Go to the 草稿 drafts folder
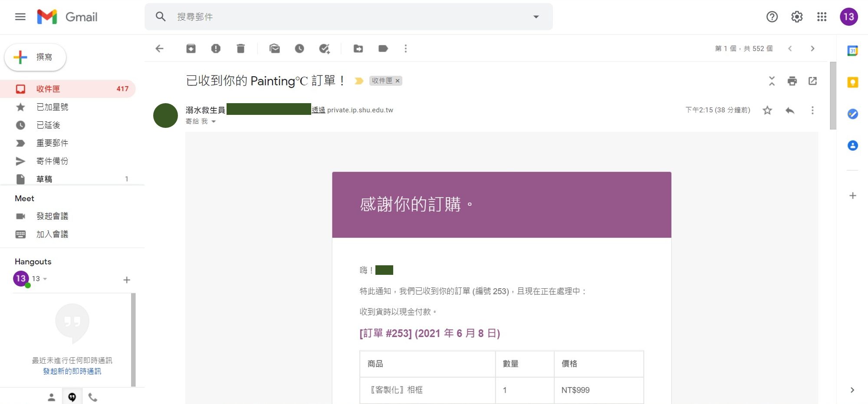This screenshot has width=868, height=404. click(x=44, y=179)
